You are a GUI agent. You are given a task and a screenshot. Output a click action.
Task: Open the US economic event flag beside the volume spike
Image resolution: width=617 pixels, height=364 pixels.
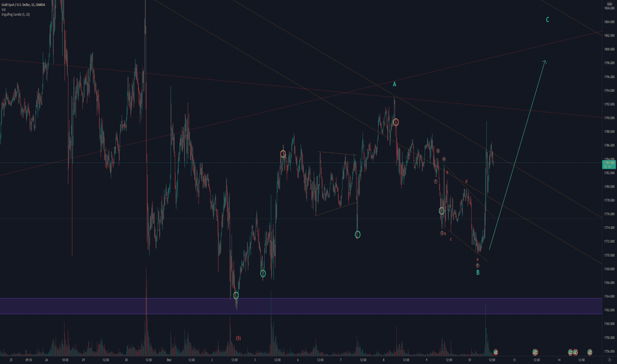pos(495,352)
